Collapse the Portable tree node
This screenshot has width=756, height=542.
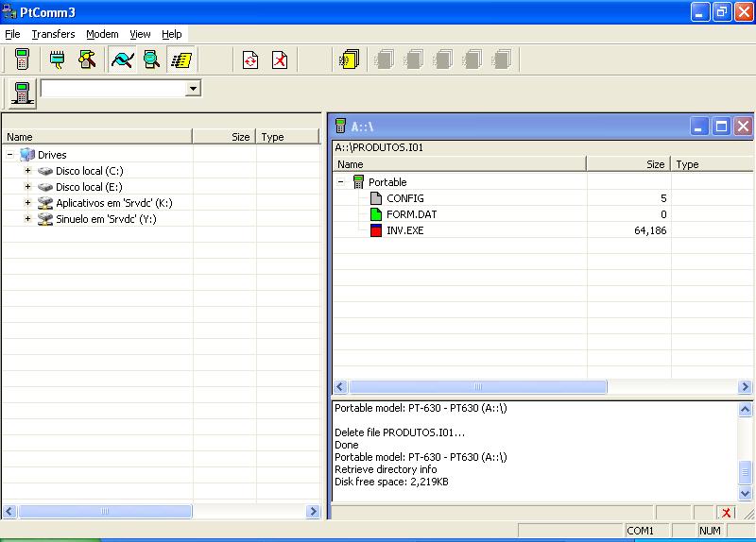pos(341,182)
